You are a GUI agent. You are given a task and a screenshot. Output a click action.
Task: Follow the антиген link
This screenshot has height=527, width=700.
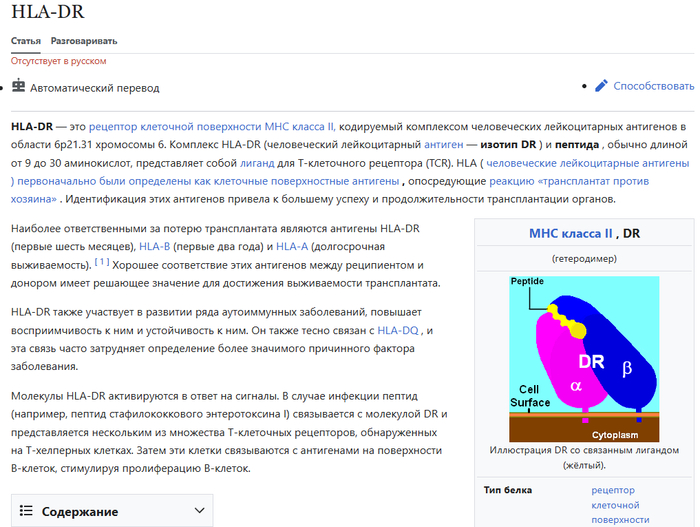click(x=443, y=144)
